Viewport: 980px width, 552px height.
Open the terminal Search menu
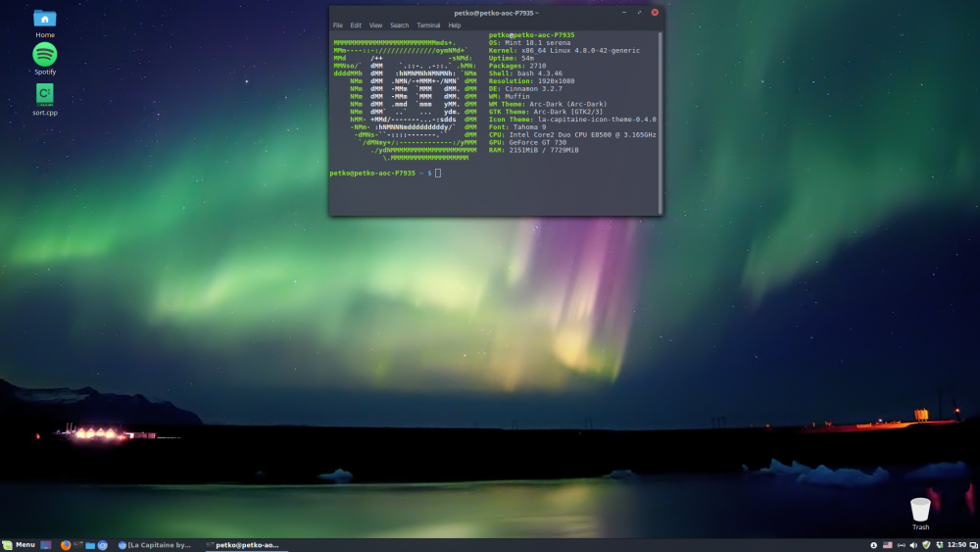[400, 25]
